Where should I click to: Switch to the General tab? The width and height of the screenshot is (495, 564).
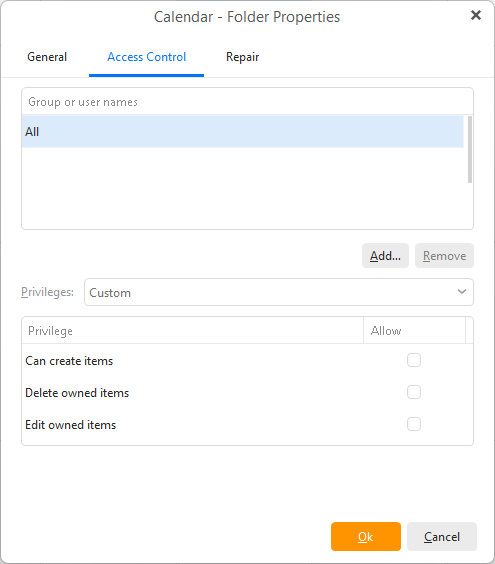pos(47,57)
